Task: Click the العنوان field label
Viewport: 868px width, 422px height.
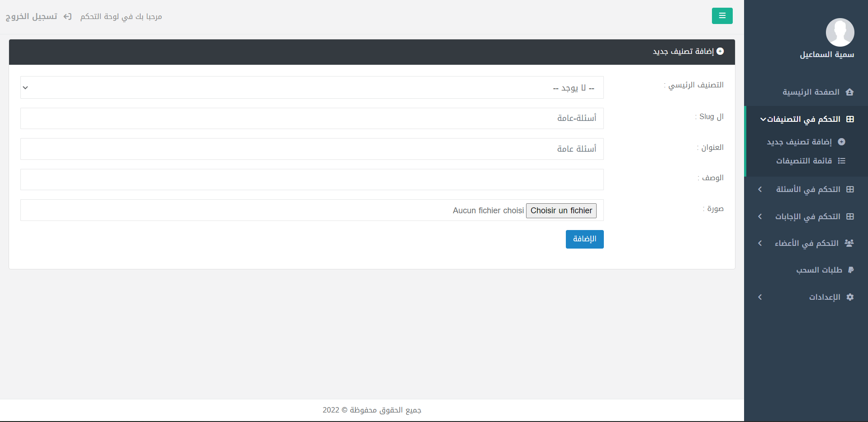Action: [710, 147]
